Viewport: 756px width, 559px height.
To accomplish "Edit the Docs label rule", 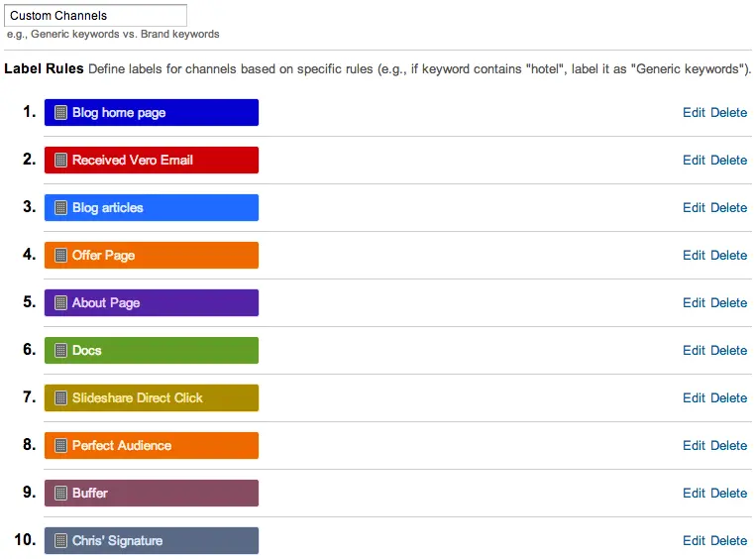I will tap(694, 351).
